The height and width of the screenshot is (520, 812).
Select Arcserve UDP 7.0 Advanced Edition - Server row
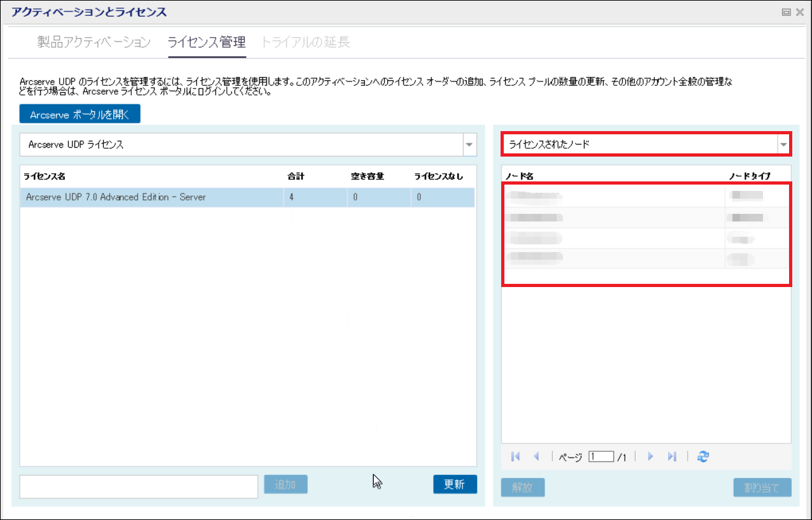click(x=248, y=197)
